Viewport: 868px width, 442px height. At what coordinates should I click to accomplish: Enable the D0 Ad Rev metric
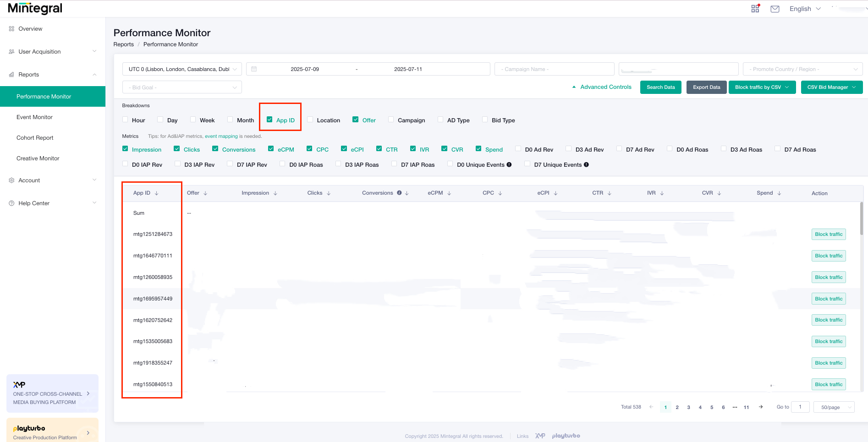pos(518,149)
